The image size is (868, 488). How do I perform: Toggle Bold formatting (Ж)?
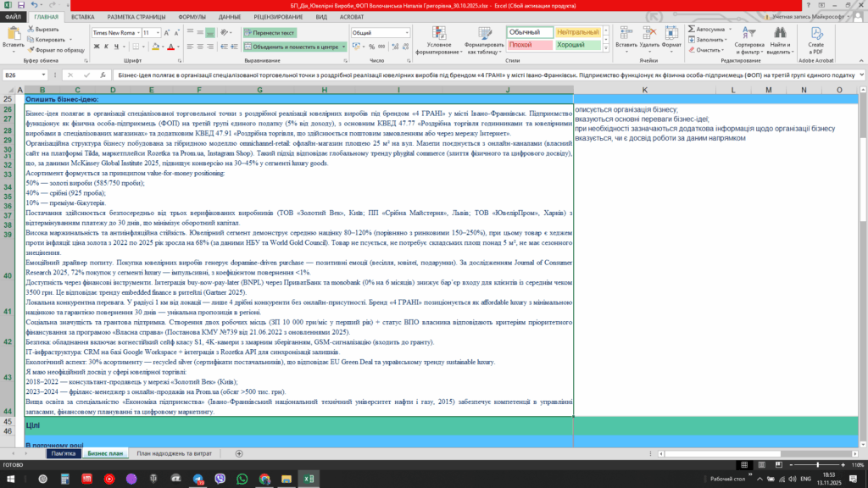pyautogui.click(x=95, y=47)
